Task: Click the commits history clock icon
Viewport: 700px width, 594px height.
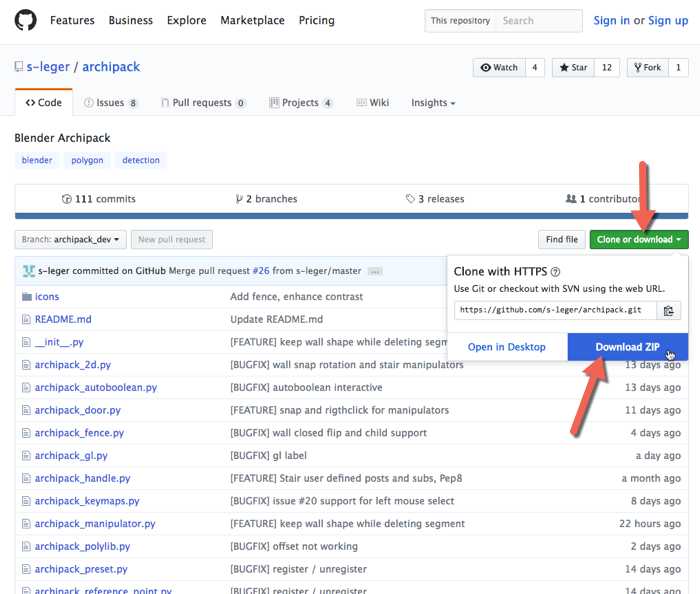Action: click(x=67, y=199)
